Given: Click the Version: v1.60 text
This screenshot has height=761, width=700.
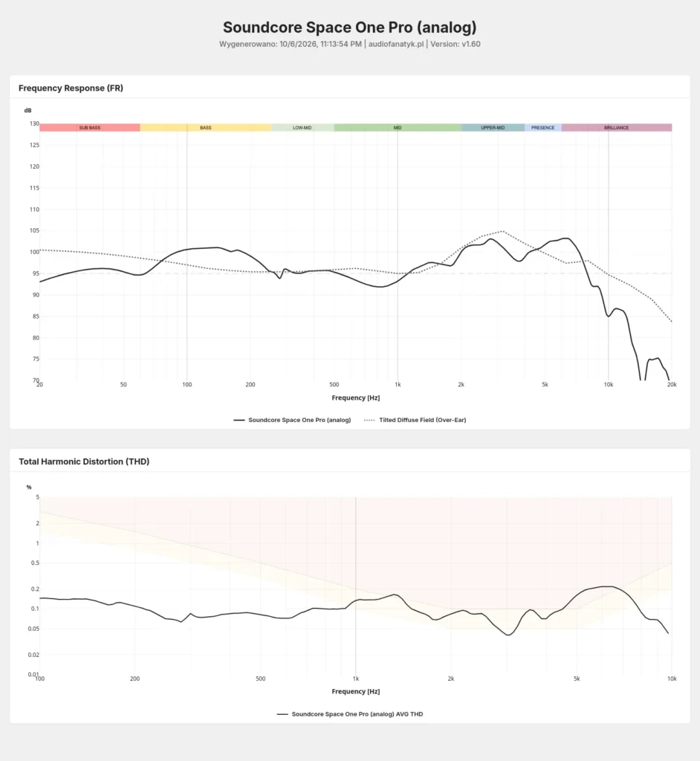Looking at the screenshot, I should [456, 44].
